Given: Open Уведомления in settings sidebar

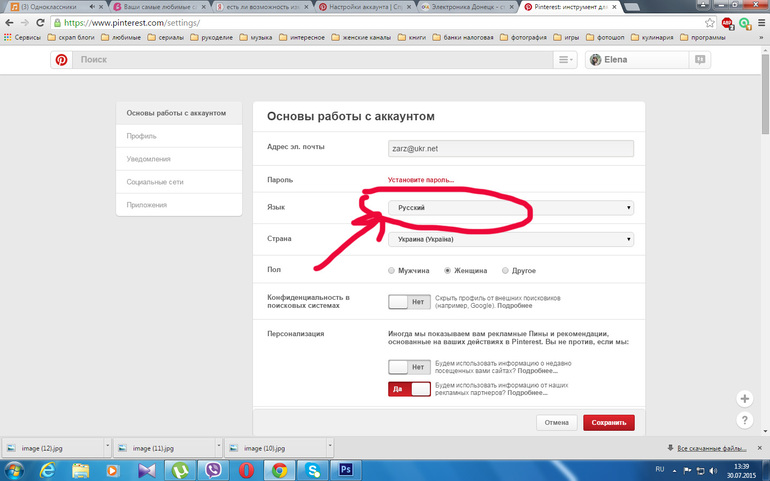Looking at the screenshot, I should (x=178, y=158).
